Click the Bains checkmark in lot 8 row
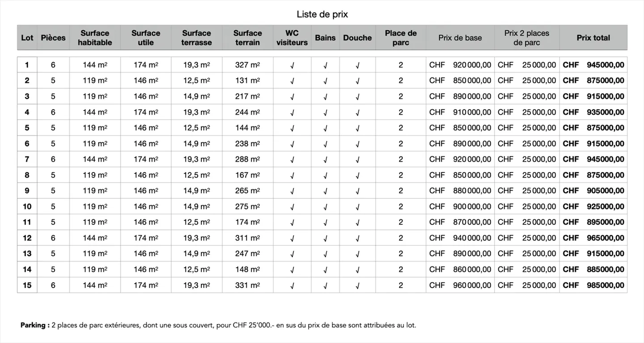 click(x=325, y=176)
